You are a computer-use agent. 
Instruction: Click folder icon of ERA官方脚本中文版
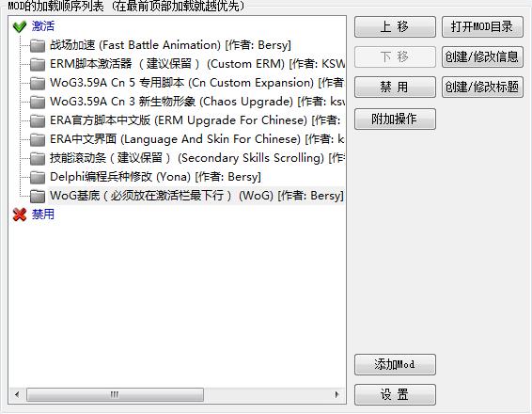coord(38,120)
